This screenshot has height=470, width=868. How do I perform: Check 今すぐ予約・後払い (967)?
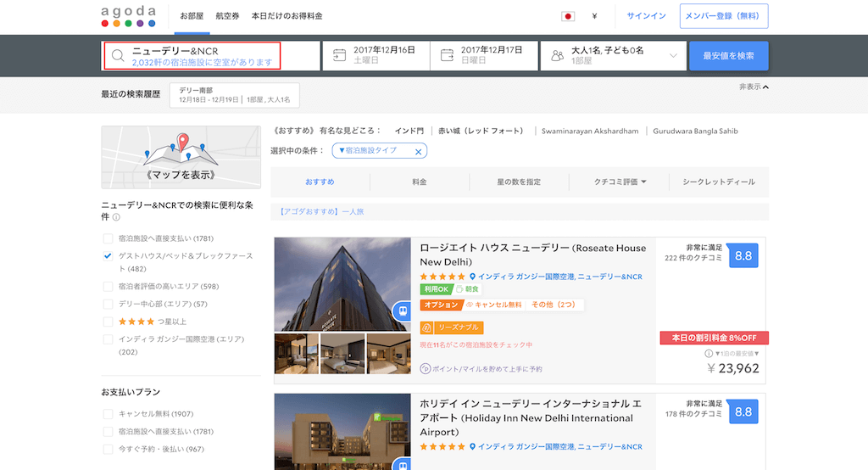click(108, 450)
